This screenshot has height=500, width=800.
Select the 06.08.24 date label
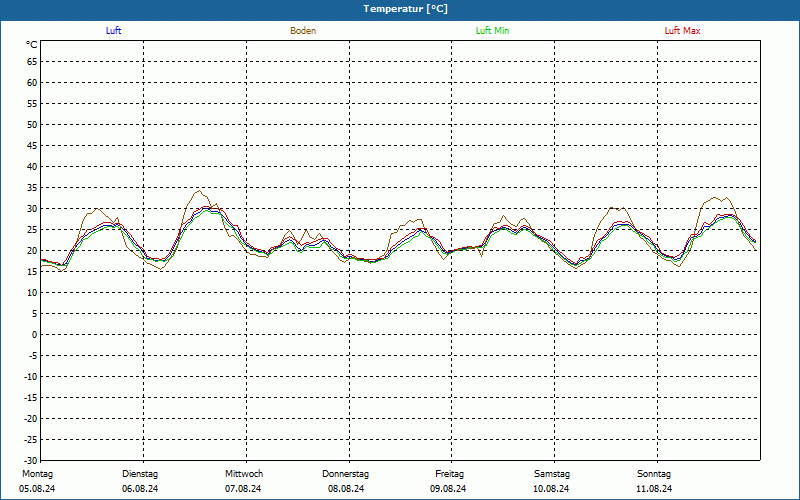pos(140,489)
